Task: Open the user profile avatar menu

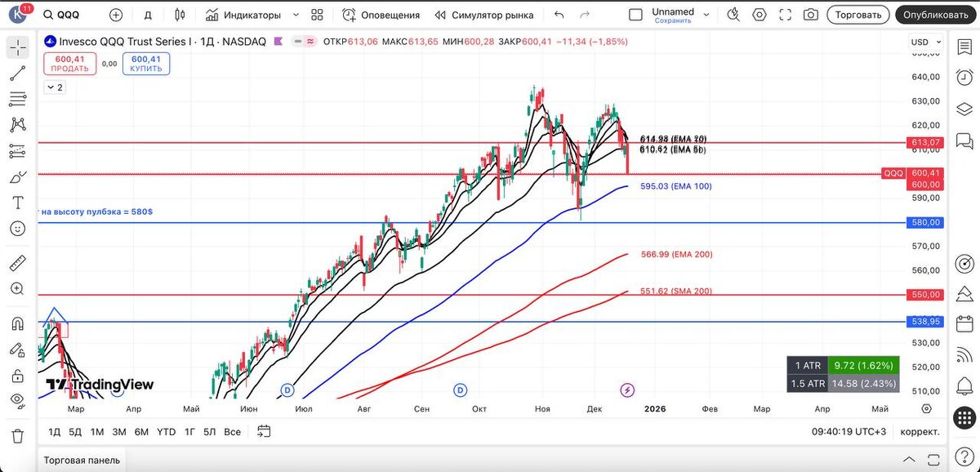Action: [17, 15]
